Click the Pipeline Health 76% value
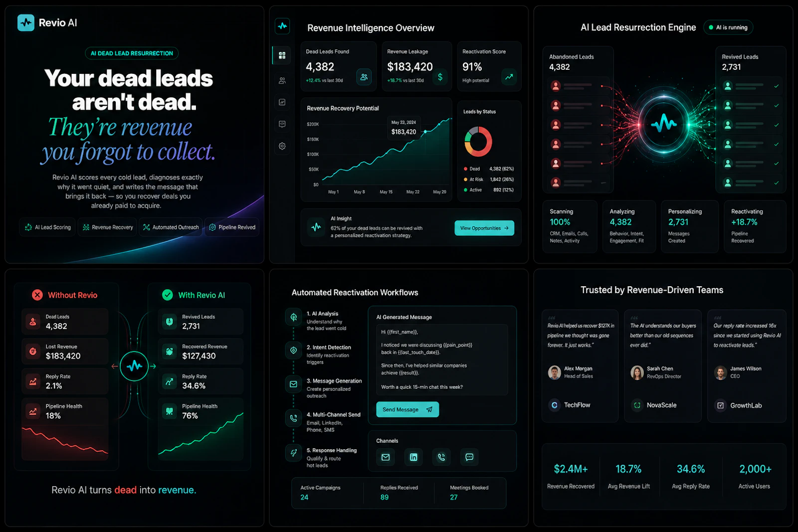This screenshot has width=798, height=532. (190, 416)
